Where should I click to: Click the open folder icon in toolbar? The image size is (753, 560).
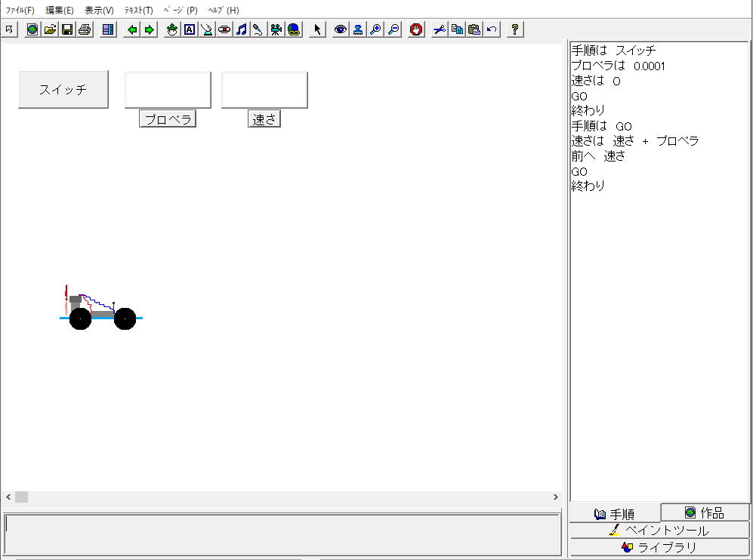(50, 29)
